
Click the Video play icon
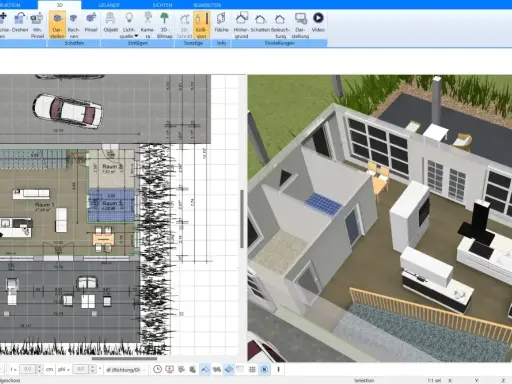[x=318, y=17]
